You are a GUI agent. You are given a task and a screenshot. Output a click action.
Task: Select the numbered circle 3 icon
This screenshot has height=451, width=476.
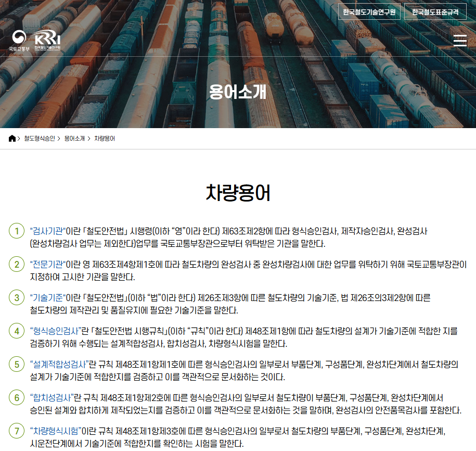click(x=17, y=298)
